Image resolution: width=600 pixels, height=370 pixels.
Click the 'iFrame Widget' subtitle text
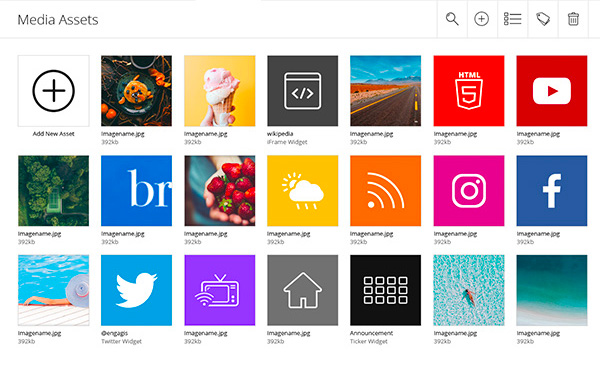(x=287, y=142)
